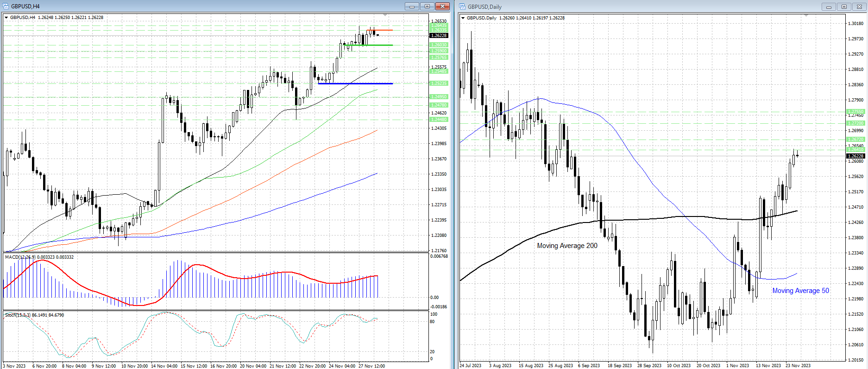Screen dimensions: 868x369
Task: Click the green 1.24950 level label
Action: 439,97
